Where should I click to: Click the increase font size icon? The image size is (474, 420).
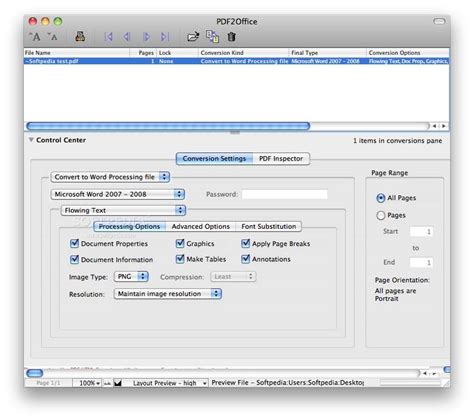pyautogui.click(x=35, y=36)
